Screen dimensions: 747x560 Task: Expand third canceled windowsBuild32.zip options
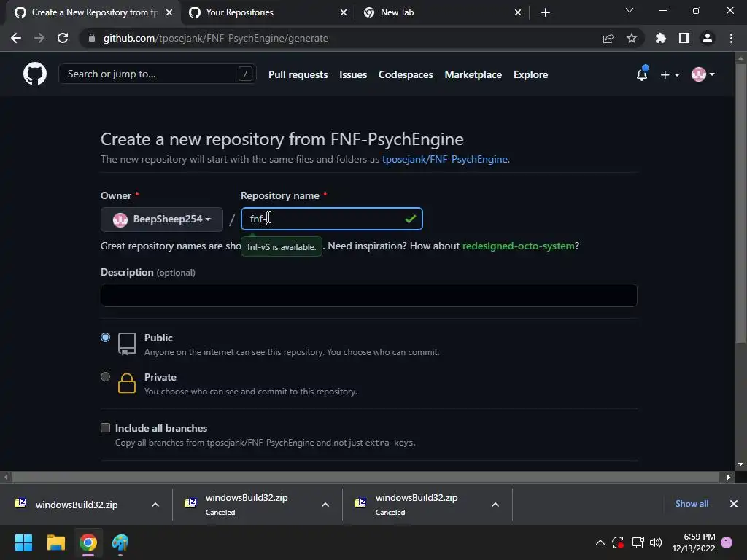point(495,505)
